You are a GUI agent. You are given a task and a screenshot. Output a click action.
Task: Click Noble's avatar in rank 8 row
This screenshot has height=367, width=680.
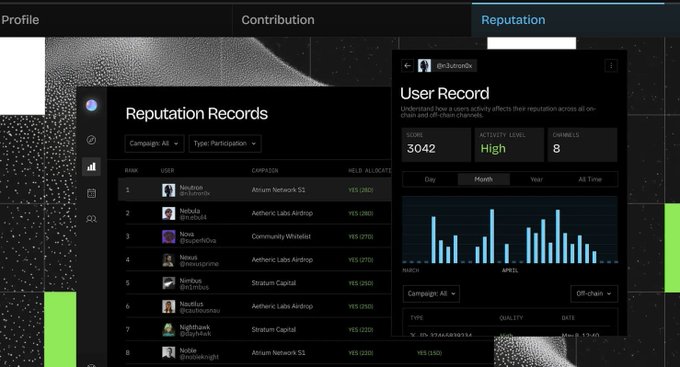(168, 353)
